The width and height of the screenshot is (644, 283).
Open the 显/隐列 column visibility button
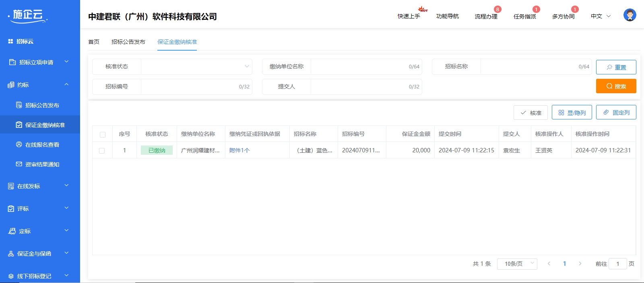572,113
